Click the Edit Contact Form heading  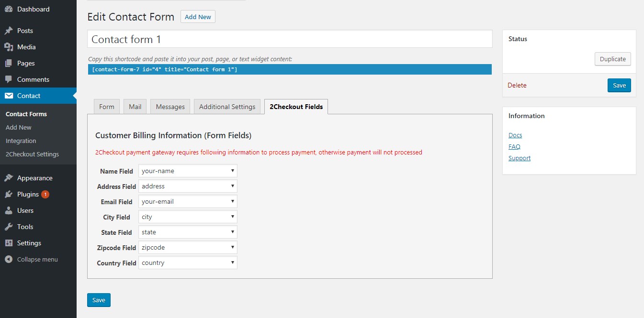click(131, 17)
